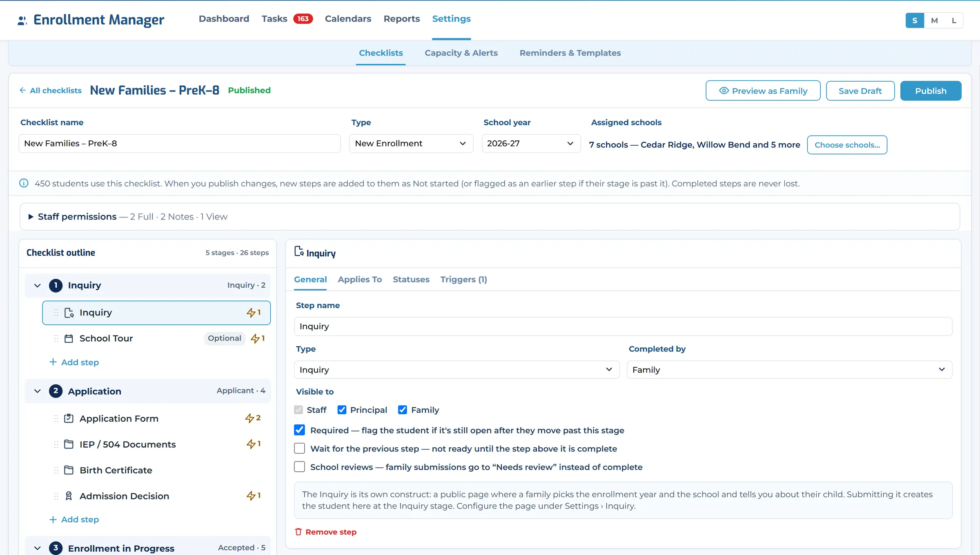Collapse the Enrollment in Progress stage chevron

click(38, 548)
